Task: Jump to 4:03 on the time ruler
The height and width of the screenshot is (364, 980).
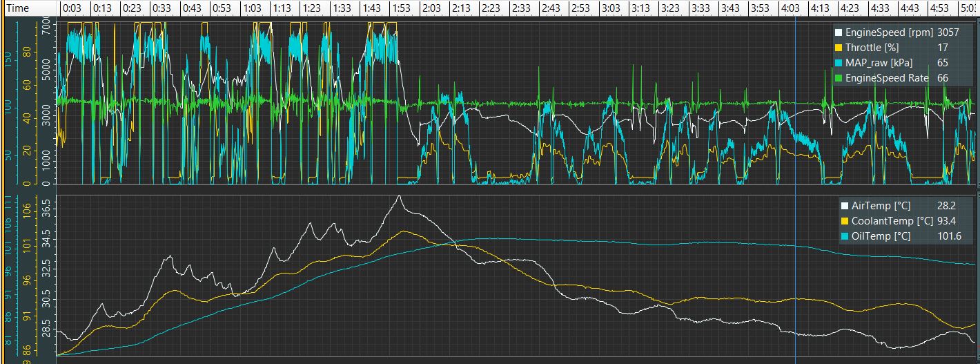Action: point(790,8)
